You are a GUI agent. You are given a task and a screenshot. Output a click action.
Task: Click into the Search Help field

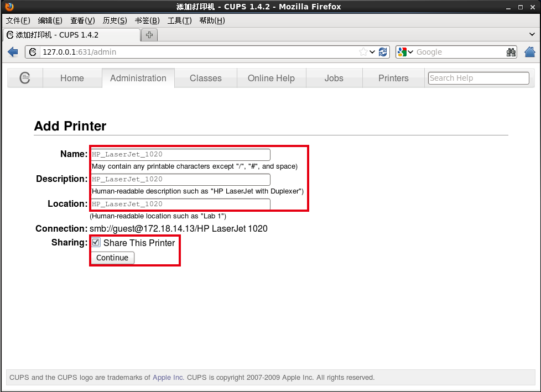478,78
